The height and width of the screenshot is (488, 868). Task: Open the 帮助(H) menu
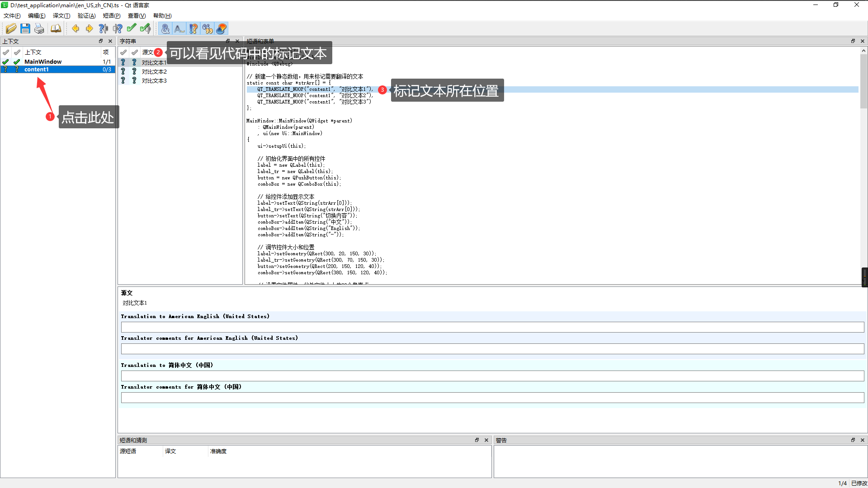coord(162,16)
